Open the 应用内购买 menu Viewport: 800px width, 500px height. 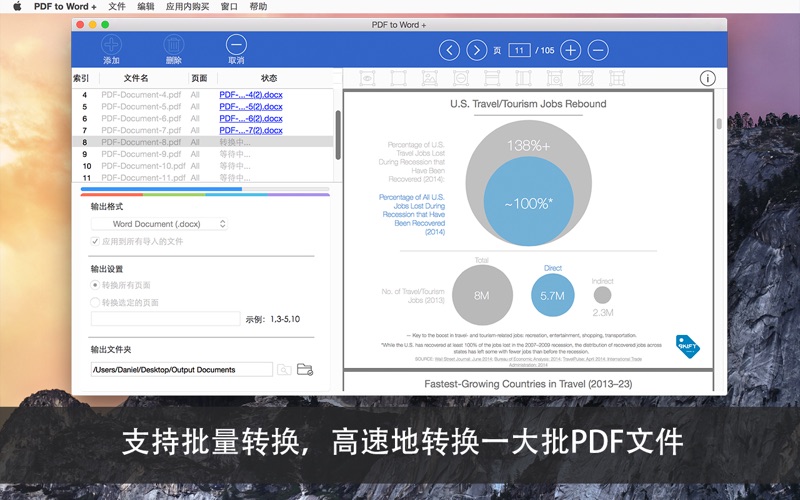pyautogui.click(x=188, y=7)
